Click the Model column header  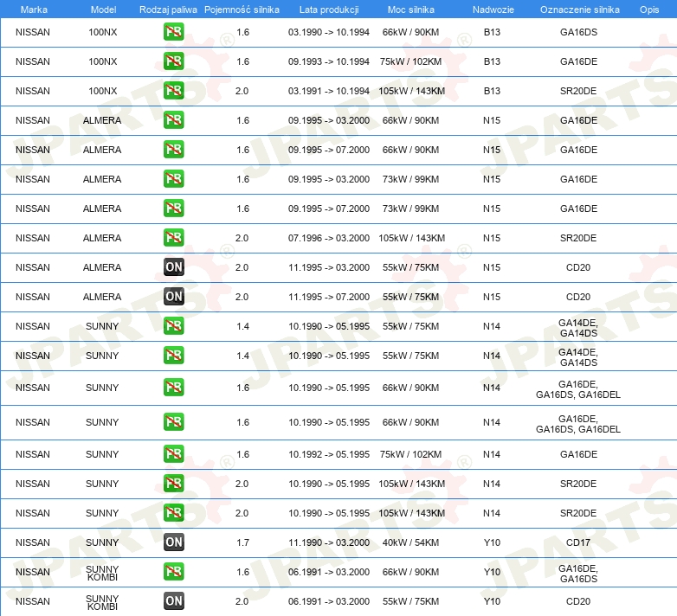point(103,10)
